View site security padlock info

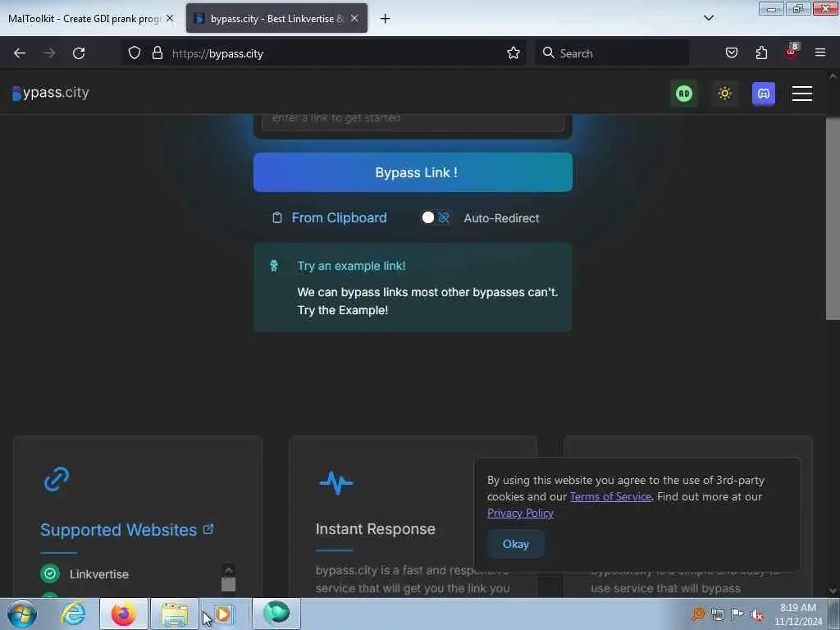157,52
